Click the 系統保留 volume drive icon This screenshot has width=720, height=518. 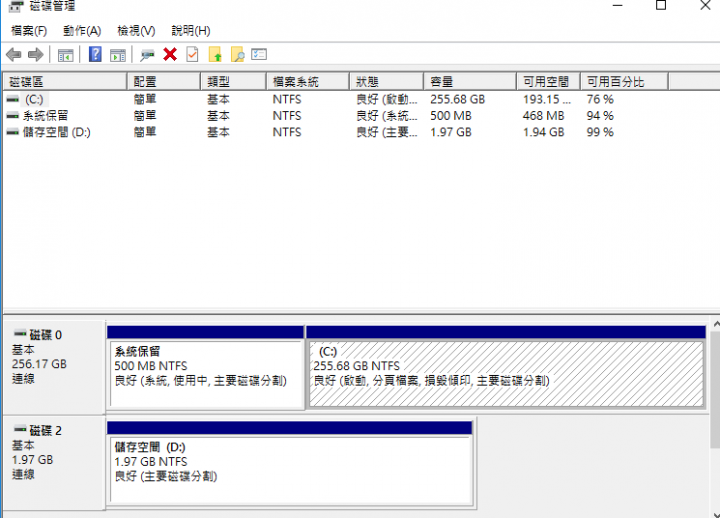coord(13,116)
